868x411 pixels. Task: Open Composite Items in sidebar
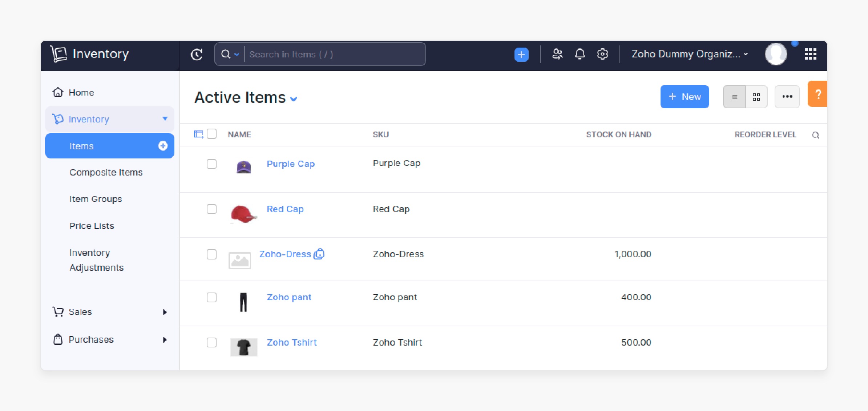pos(106,172)
